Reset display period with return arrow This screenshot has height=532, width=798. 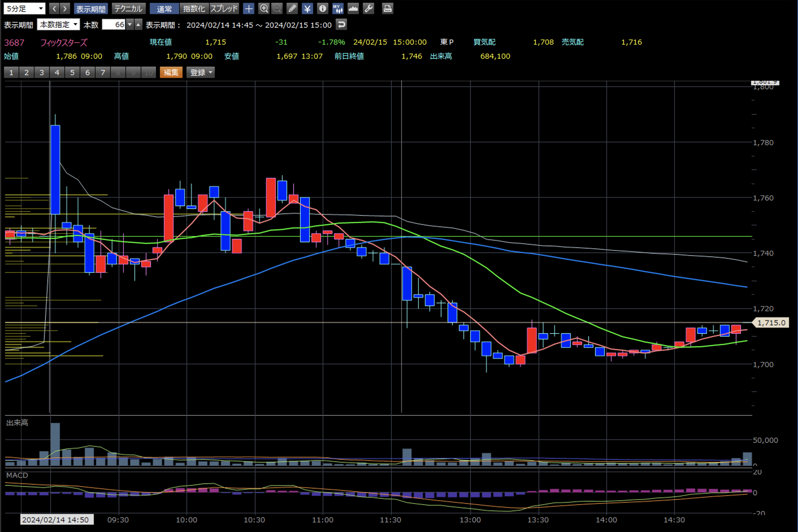[x=341, y=25]
